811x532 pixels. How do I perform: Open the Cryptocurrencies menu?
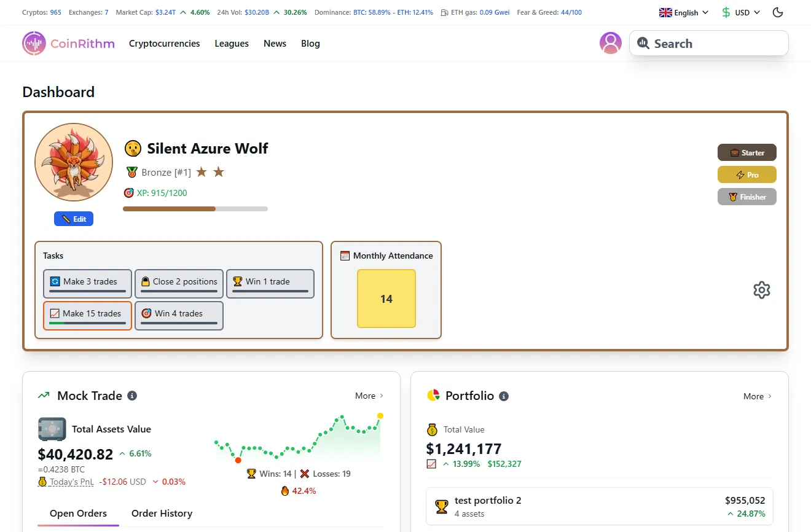[x=164, y=43]
